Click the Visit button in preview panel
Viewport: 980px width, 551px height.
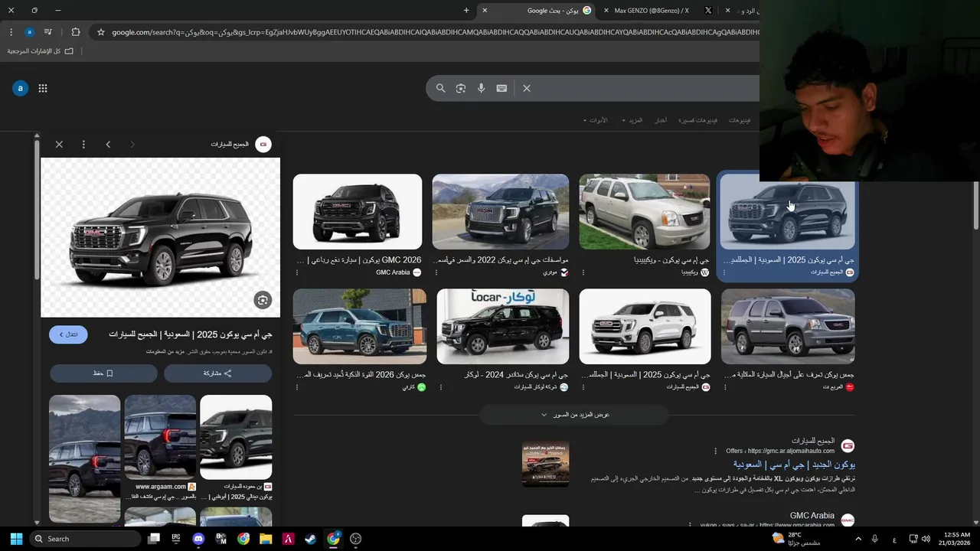click(68, 334)
